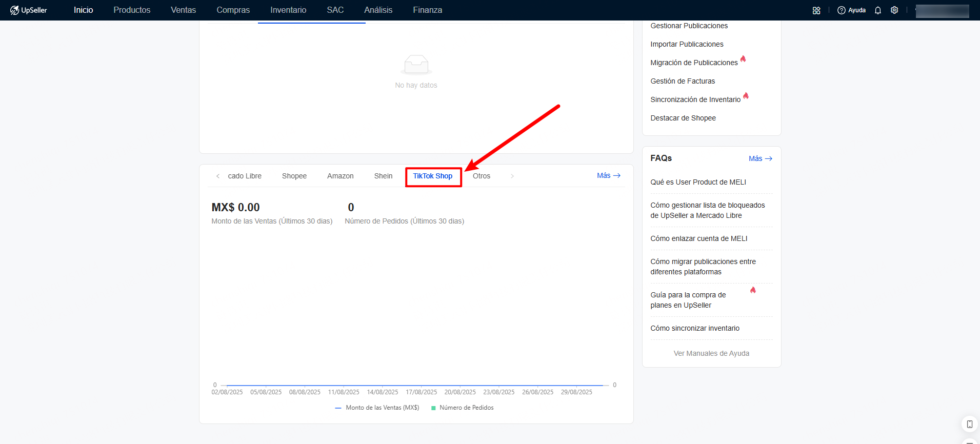980x444 pixels.
Task: Open the Análisis menu
Action: 378,10
